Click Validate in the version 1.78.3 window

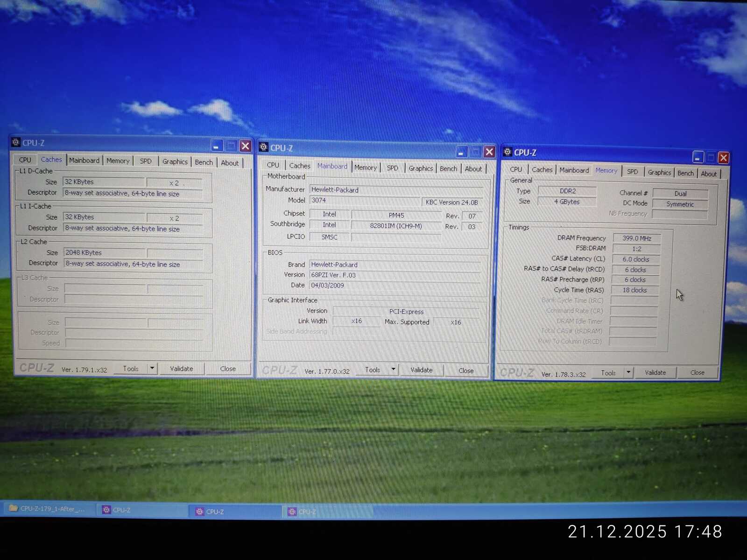pos(655,372)
